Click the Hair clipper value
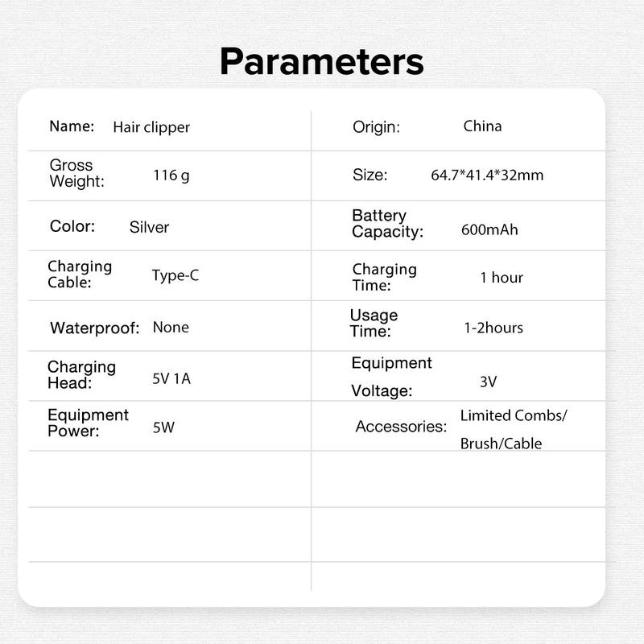Image resolution: width=644 pixels, height=644 pixels. click(151, 127)
